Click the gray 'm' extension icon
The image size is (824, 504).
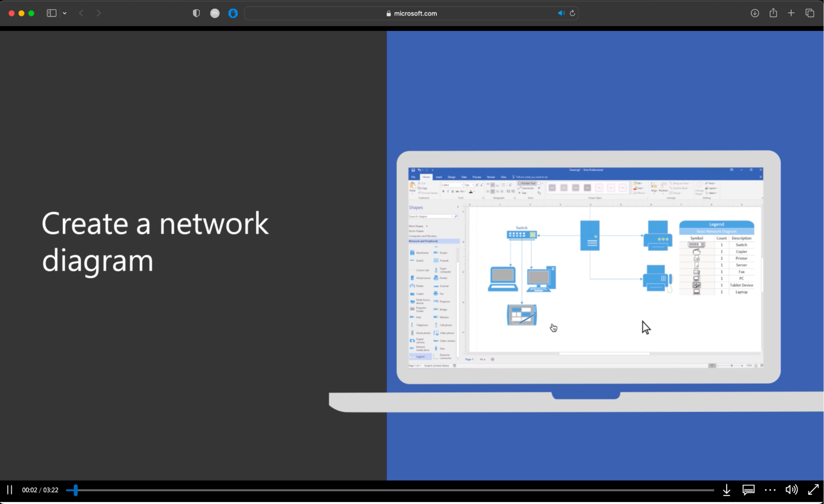coord(215,13)
